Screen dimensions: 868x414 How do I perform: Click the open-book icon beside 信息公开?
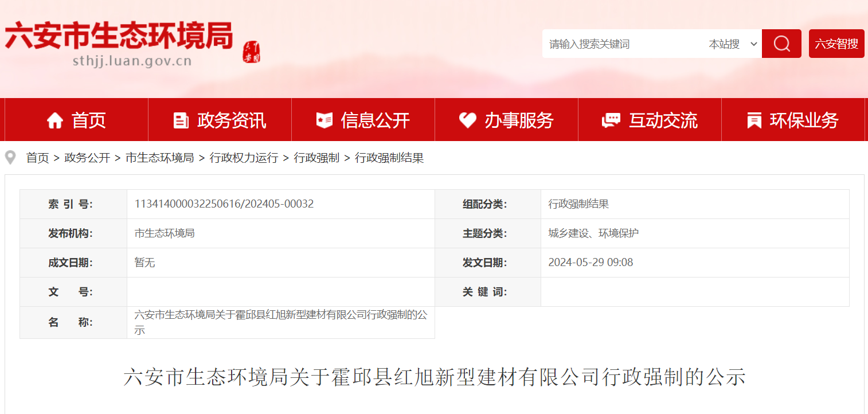[324, 120]
